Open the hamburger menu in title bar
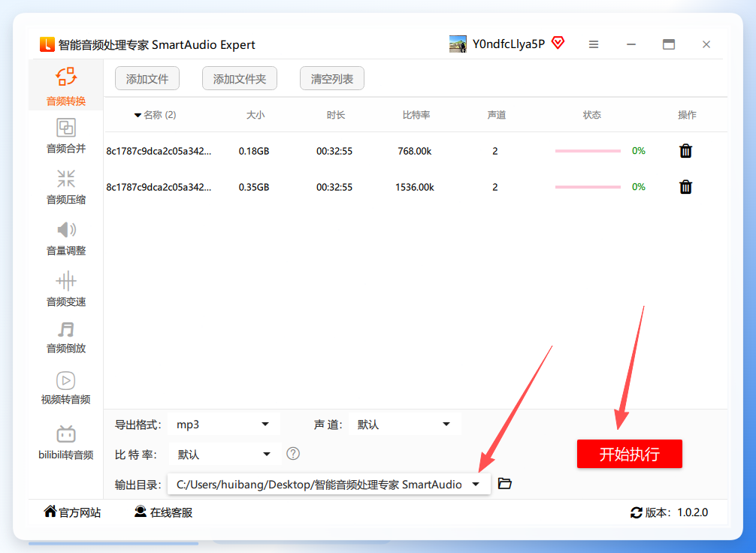The height and width of the screenshot is (553, 756). tap(594, 44)
